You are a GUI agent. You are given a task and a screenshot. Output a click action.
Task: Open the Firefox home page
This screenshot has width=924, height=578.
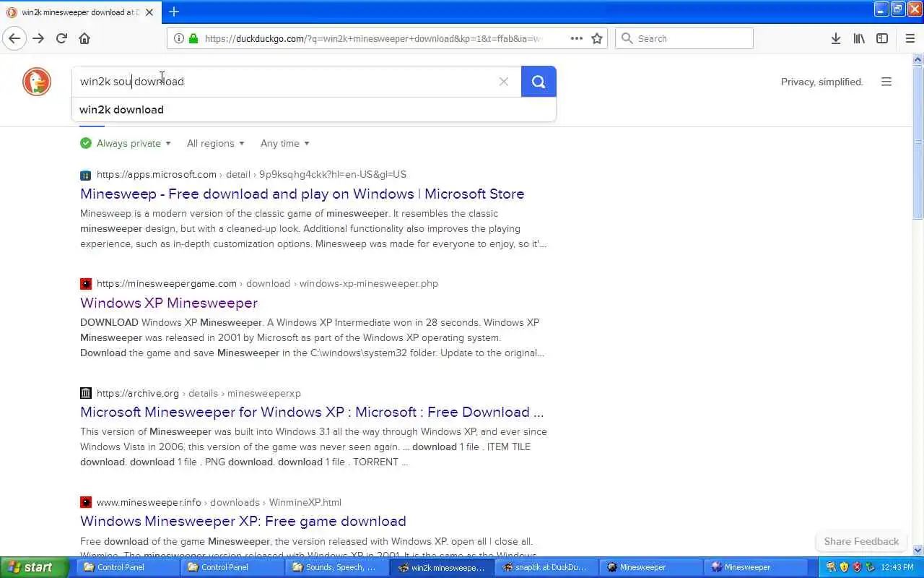pyautogui.click(x=84, y=38)
